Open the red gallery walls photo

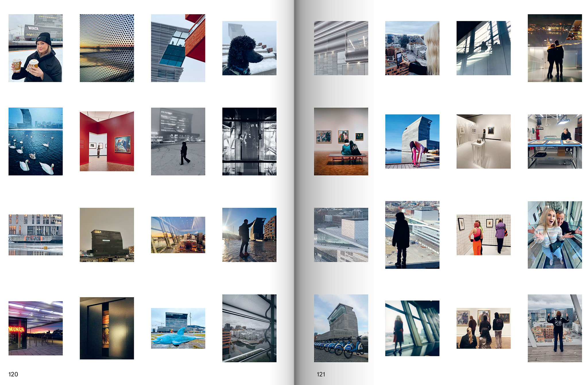(107, 141)
